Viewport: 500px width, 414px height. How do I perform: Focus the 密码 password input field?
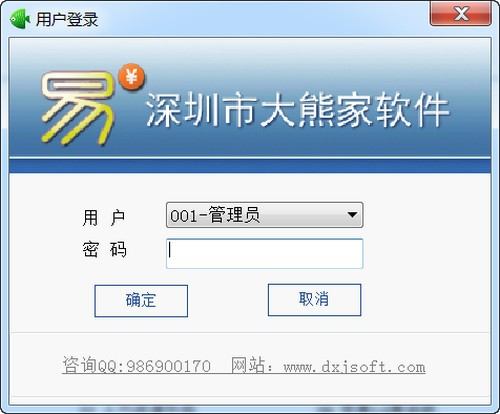click(264, 254)
